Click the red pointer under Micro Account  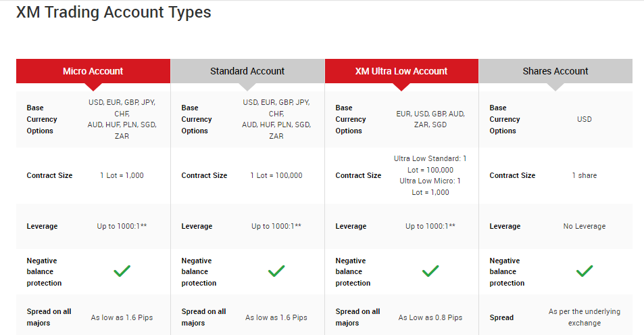(93, 87)
